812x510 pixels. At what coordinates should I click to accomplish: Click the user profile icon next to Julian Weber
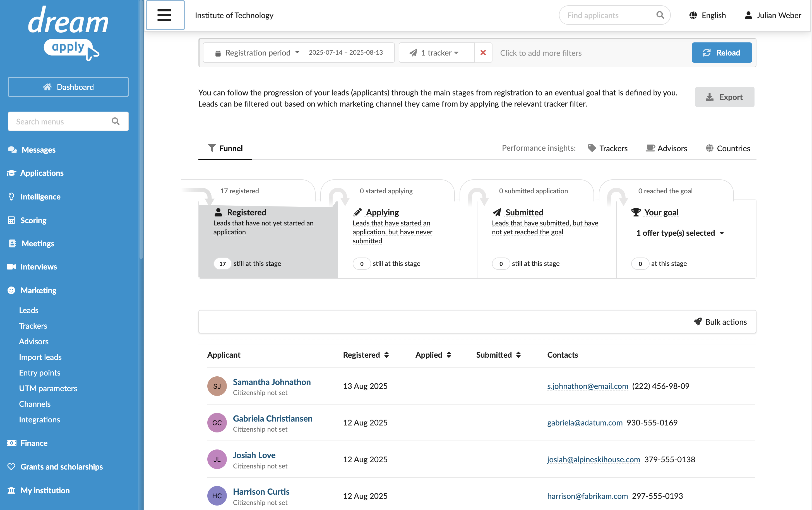point(748,15)
